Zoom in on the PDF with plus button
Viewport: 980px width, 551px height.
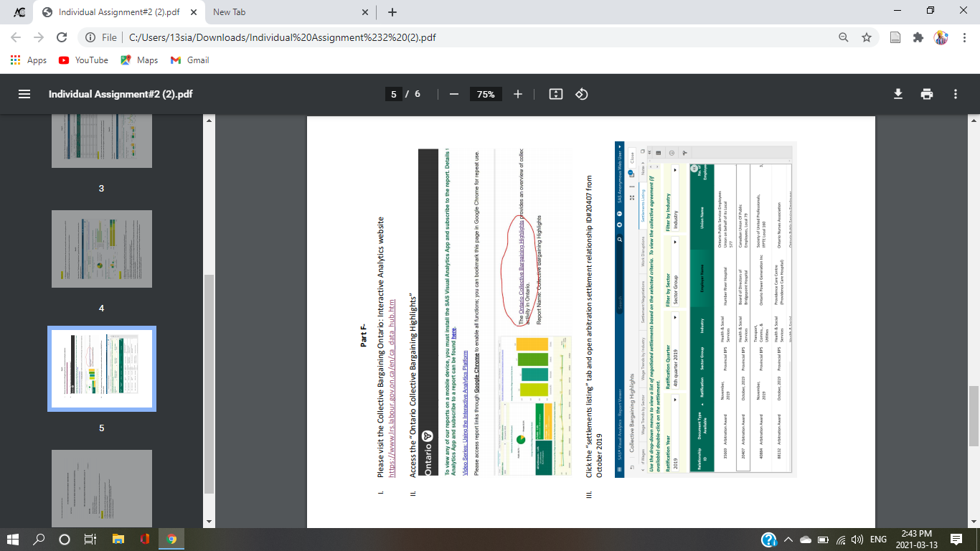[518, 94]
